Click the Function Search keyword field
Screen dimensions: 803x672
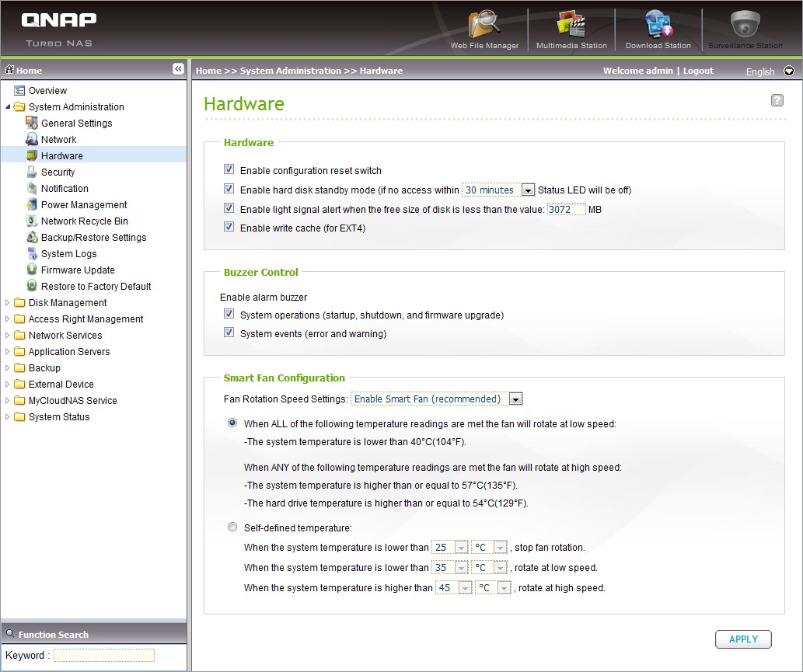coord(103,655)
